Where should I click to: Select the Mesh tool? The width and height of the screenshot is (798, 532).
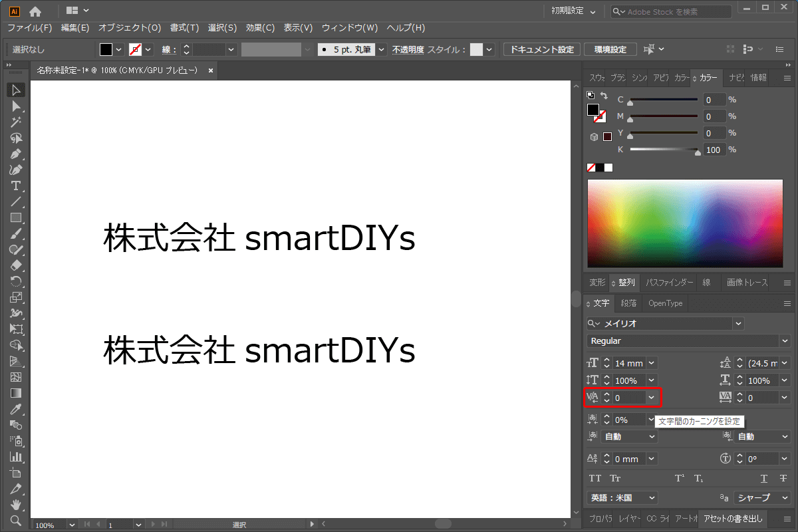point(17,377)
